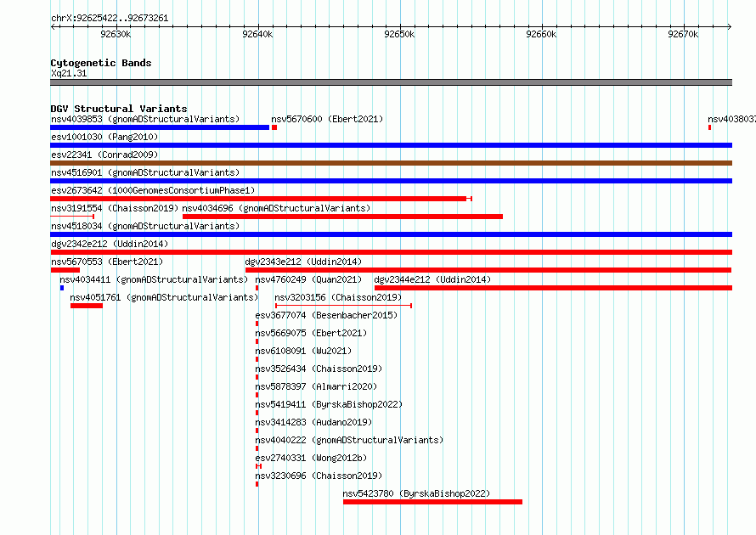
Task: Click the nsv5878397 (Almarri2020) label
Action: point(316,386)
